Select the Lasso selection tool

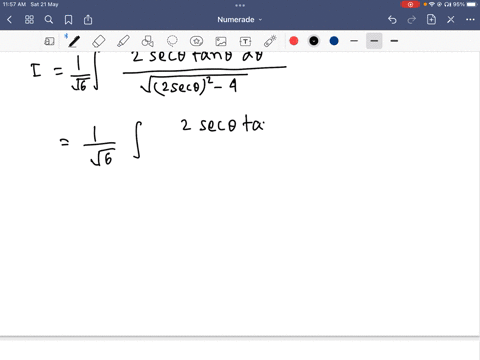tap(172, 41)
